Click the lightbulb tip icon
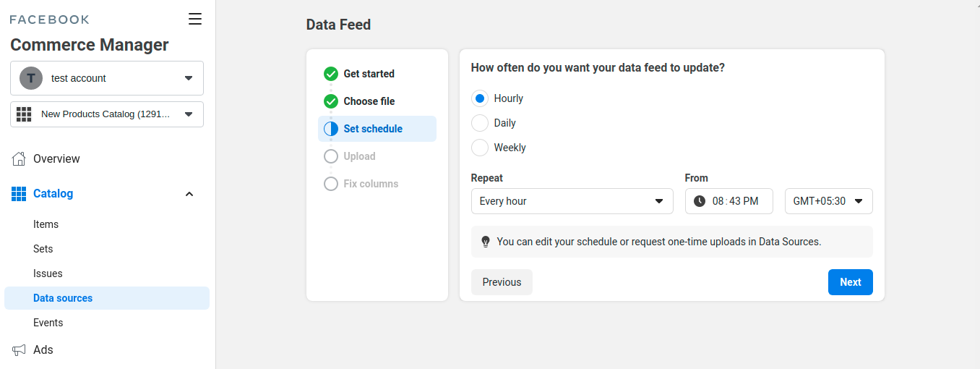The height and width of the screenshot is (369, 980). coord(486,242)
